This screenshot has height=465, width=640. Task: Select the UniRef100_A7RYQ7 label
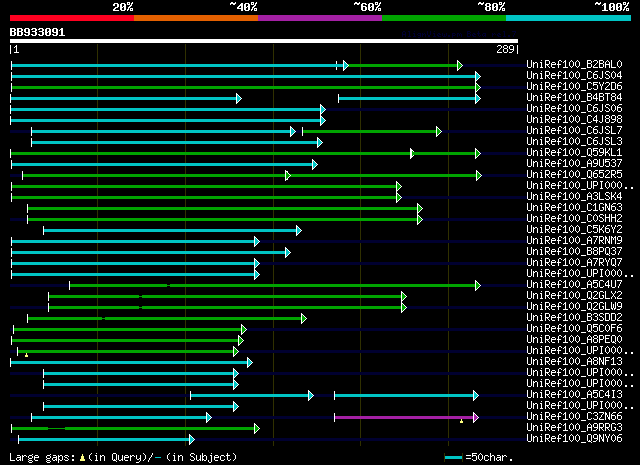[574, 263]
